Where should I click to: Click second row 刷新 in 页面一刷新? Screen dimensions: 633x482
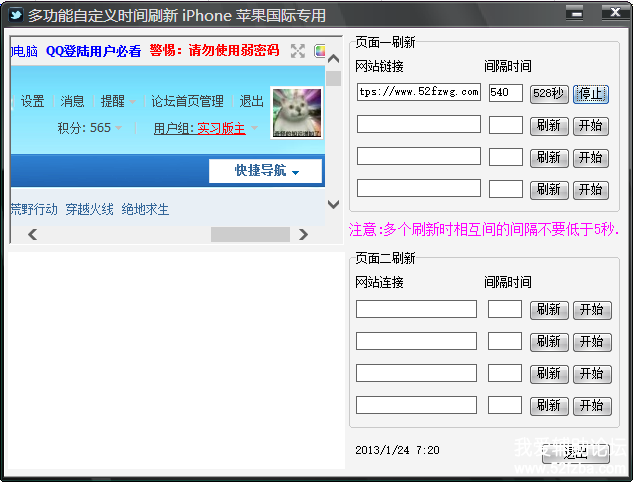tap(549, 126)
